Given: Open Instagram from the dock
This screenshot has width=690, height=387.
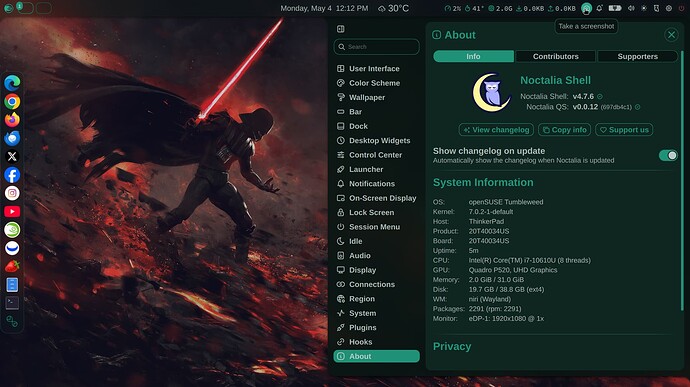Looking at the screenshot, I should [x=12, y=193].
